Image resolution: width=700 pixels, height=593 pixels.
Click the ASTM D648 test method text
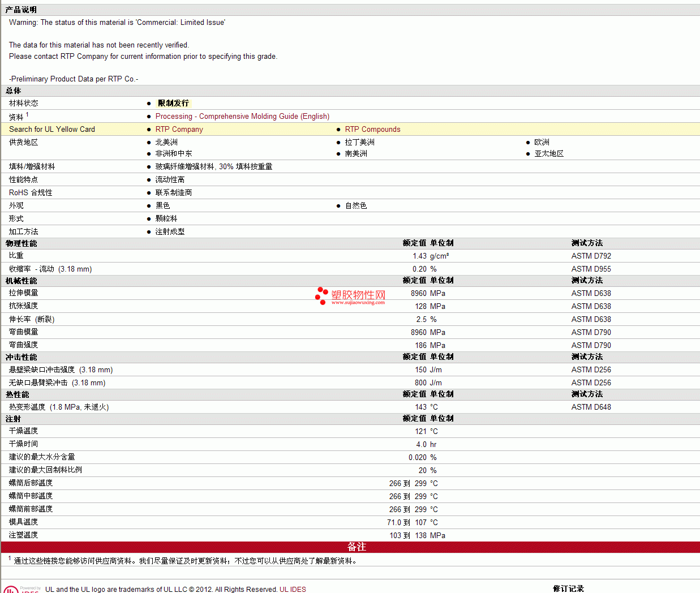tap(591, 407)
